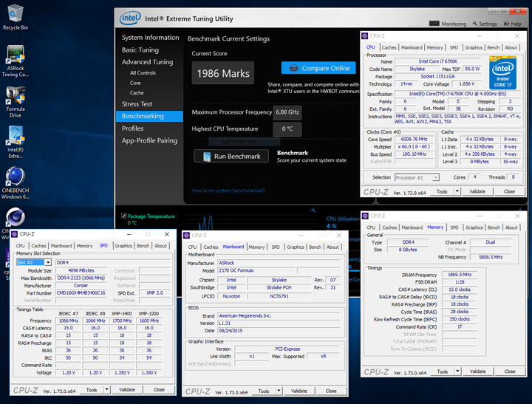Image resolution: width=532 pixels, height=404 pixels.
Task: Click Part Number field CMD16GX4M4B3400C16
Action: tap(81, 292)
